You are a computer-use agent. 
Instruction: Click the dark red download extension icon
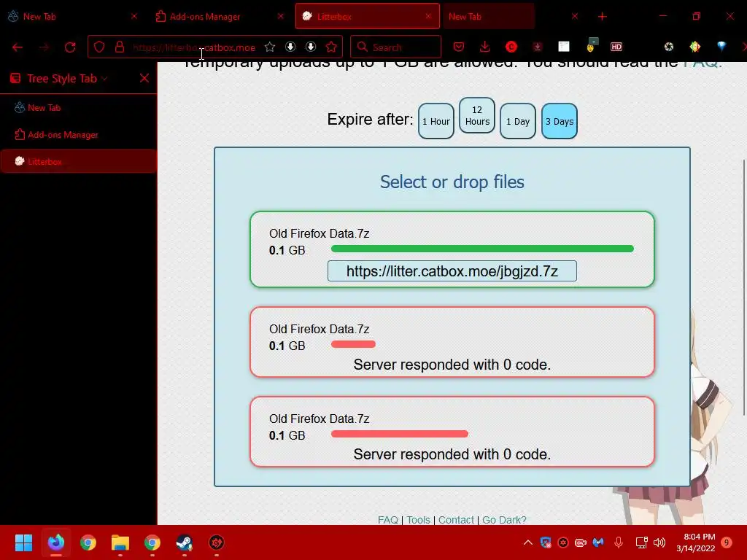(x=538, y=47)
